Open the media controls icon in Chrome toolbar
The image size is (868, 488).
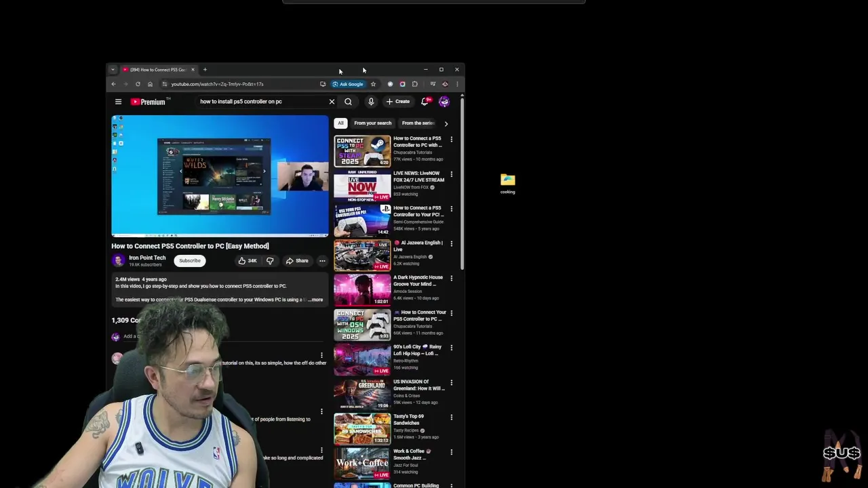433,84
